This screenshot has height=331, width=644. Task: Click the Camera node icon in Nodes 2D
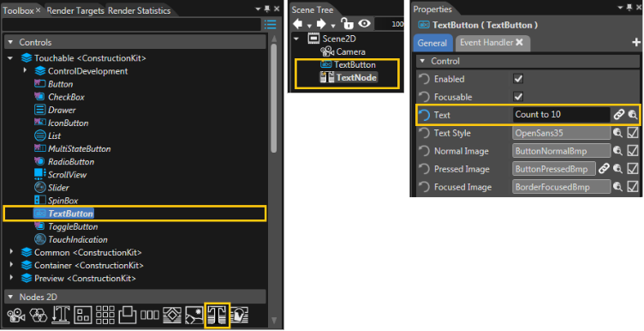[x=16, y=316]
